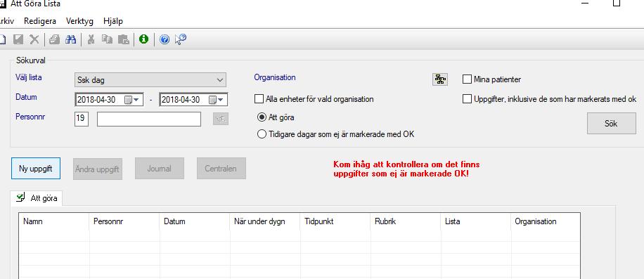The image size is (644, 279).
Task: Click the Lista column header
Action: tap(475, 221)
